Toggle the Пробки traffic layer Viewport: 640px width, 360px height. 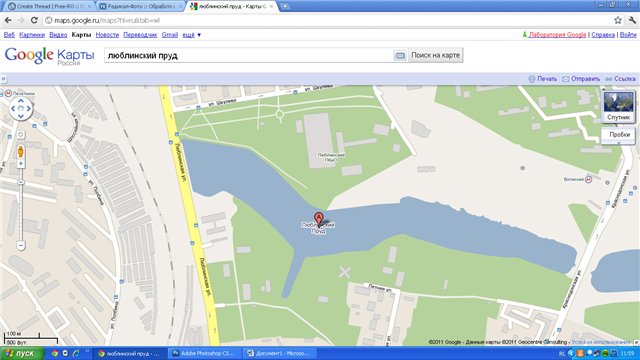619,134
